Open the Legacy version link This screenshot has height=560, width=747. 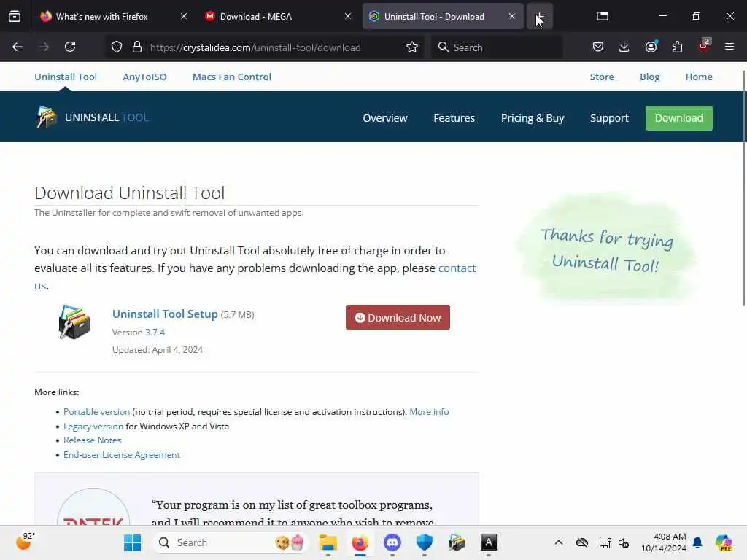tap(93, 426)
